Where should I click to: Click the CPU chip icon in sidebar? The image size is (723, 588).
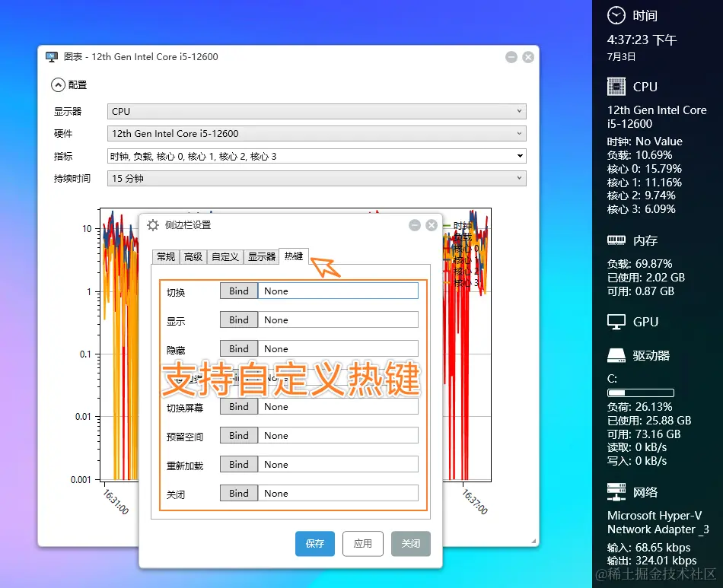tap(616, 87)
